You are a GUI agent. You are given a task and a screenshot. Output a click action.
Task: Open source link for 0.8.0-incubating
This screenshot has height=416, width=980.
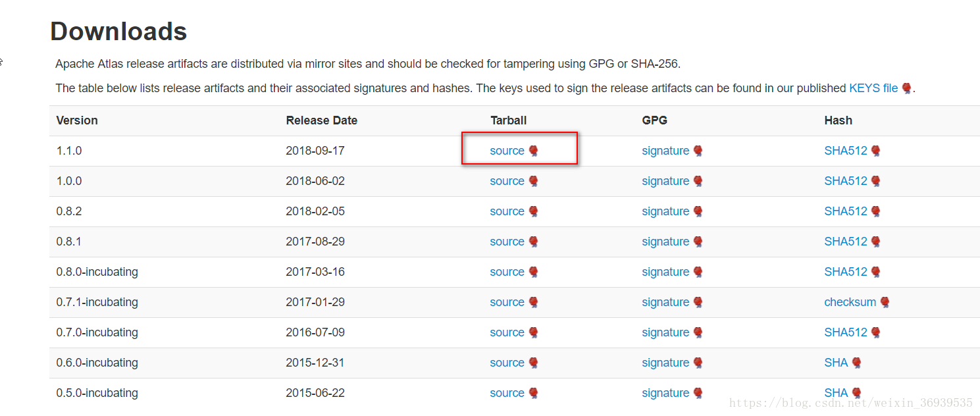pos(507,272)
